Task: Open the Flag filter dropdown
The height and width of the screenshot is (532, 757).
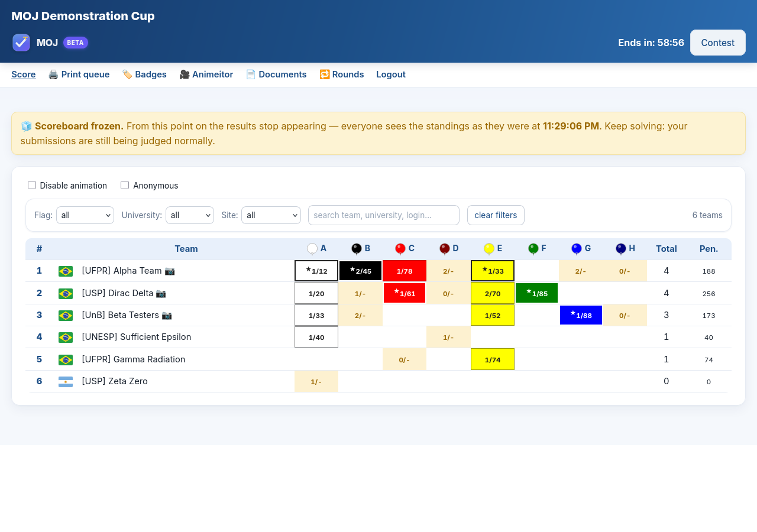Action: pos(85,215)
